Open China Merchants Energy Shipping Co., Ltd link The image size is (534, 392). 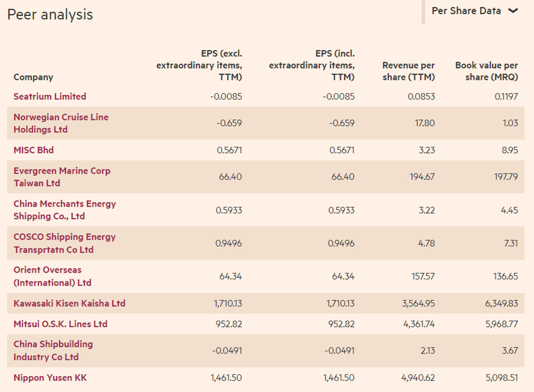click(65, 210)
